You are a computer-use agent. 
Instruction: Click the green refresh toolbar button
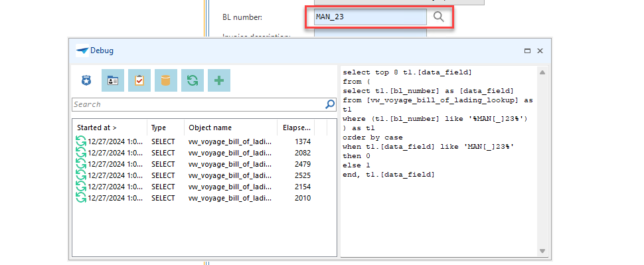[x=193, y=80]
